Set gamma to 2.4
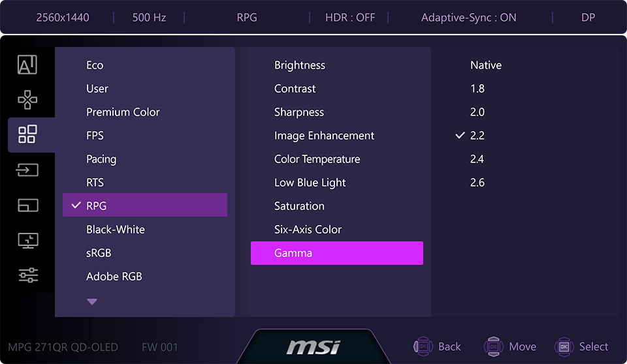Screen dimensions: 627x364 click(x=477, y=159)
